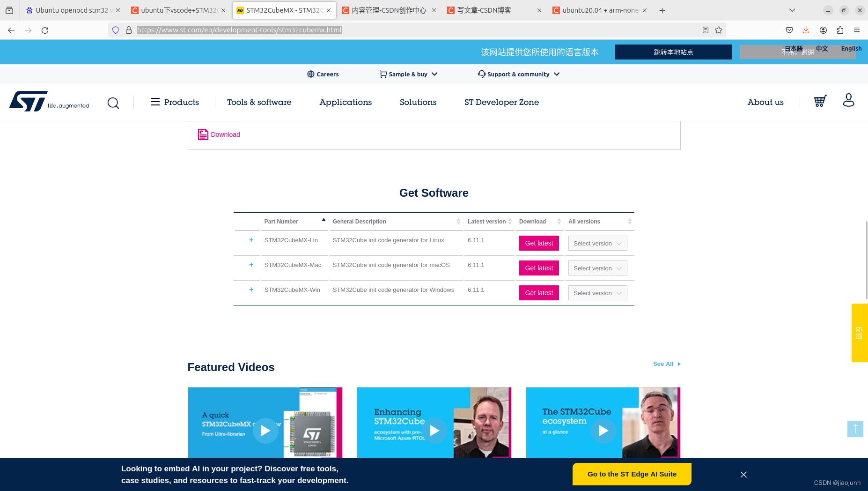The image size is (868, 491).
Task: Click the padlock site info icon
Action: click(129, 30)
